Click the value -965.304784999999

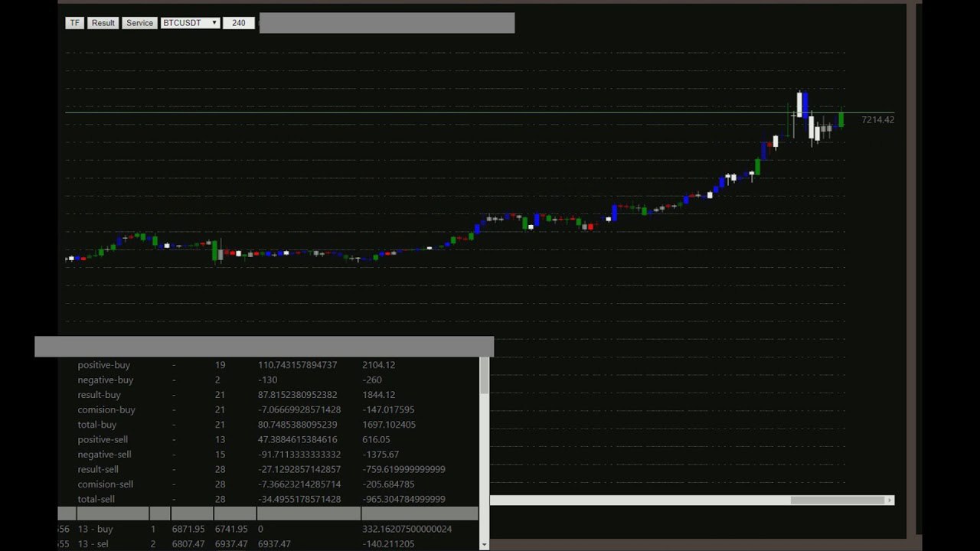pyautogui.click(x=403, y=499)
